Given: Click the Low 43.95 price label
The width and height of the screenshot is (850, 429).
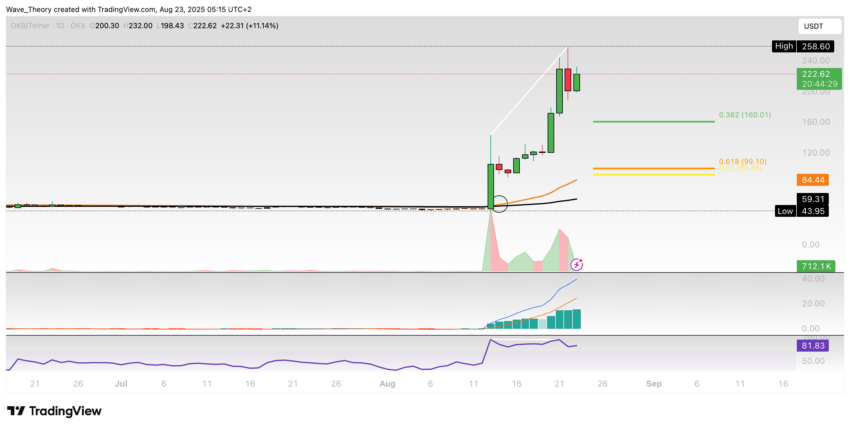Looking at the screenshot, I should pos(801,211).
